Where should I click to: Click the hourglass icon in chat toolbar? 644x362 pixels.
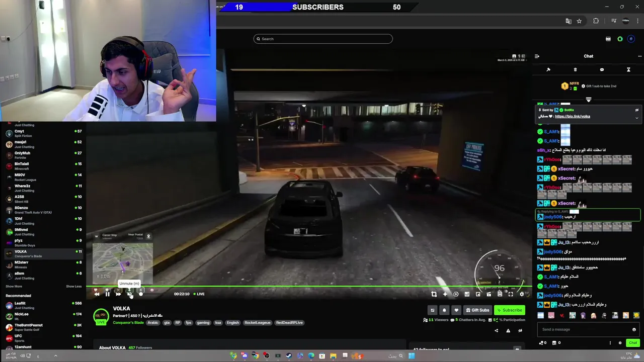[628, 69]
